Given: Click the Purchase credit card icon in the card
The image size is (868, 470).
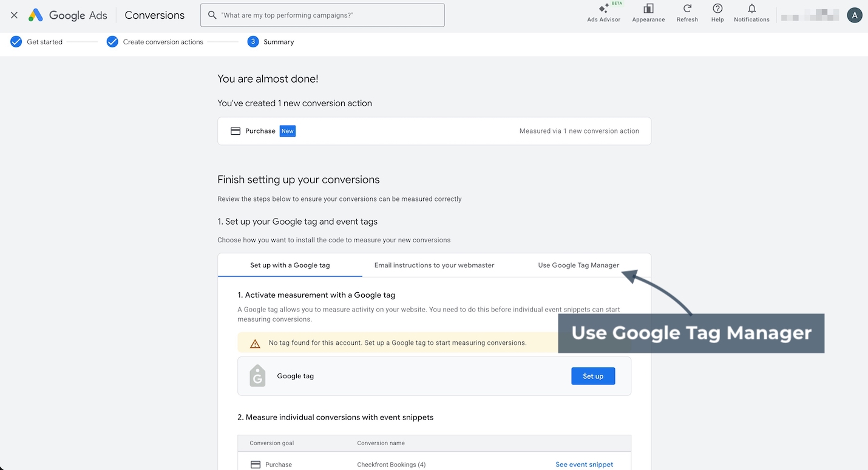Looking at the screenshot, I should (x=236, y=131).
